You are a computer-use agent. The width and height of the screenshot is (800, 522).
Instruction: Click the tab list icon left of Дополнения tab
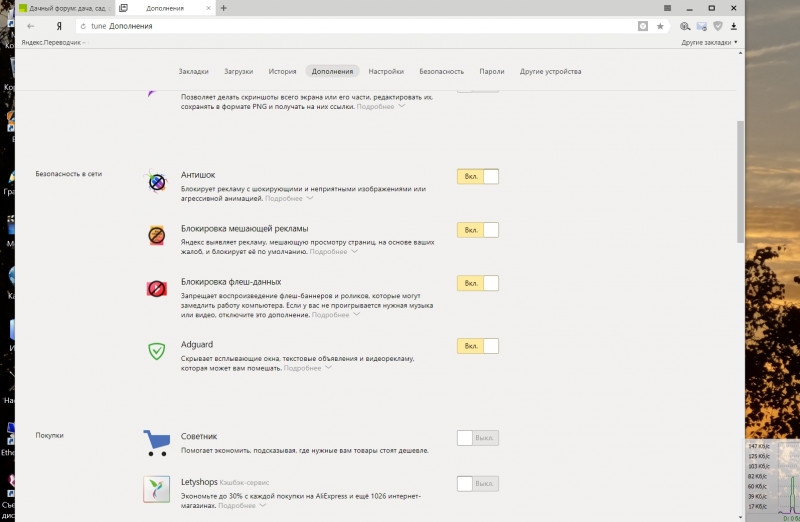(123, 8)
